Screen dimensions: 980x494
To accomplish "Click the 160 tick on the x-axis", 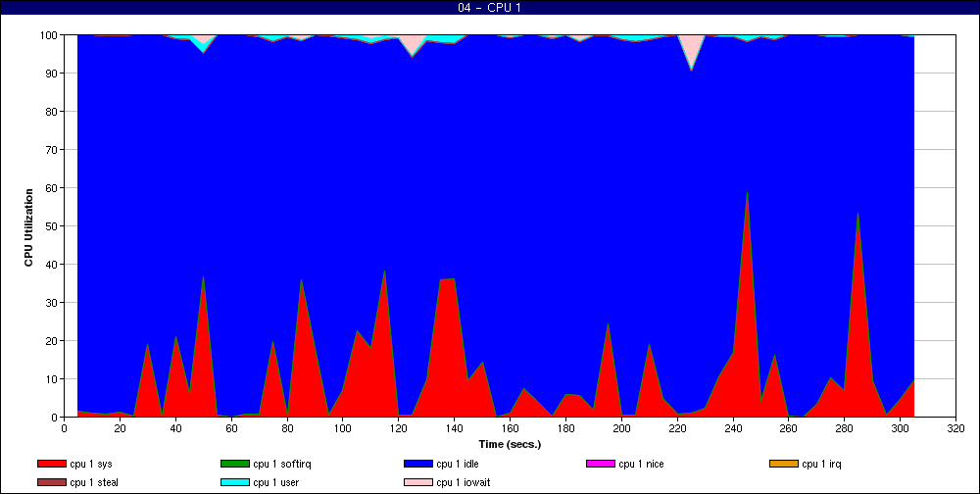I will click(x=510, y=427).
